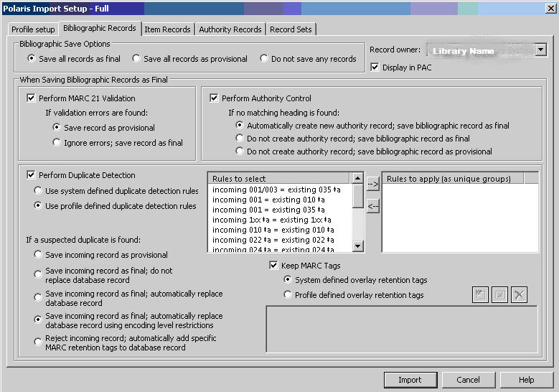The height and width of the screenshot is (392, 559).
Task: Select Save incoming record as provisional
Action: click(38, 254)
